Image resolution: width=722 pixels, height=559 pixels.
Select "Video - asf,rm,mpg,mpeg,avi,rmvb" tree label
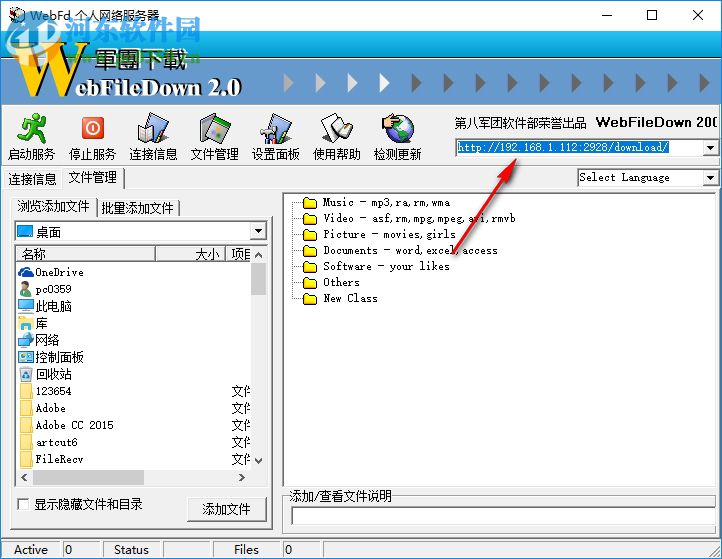pyautogui.click(x=419, y=219)
